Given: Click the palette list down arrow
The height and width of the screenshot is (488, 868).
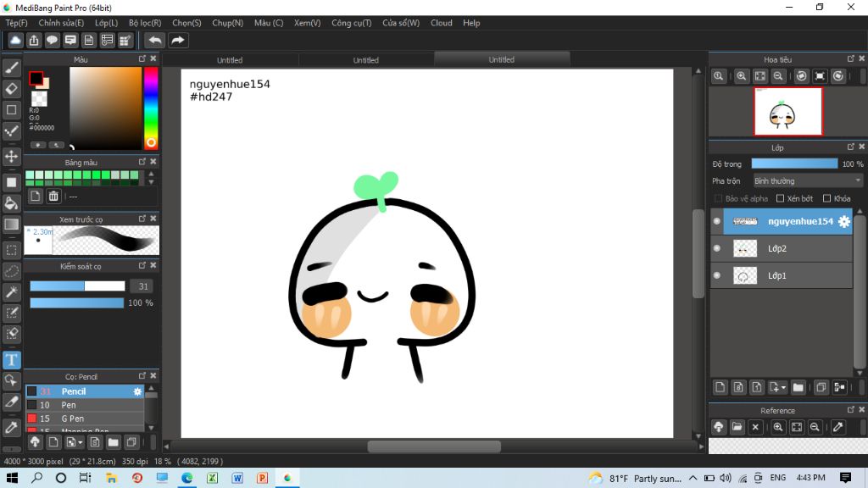Looking at the screenshot, I should (x=151, y=182).
